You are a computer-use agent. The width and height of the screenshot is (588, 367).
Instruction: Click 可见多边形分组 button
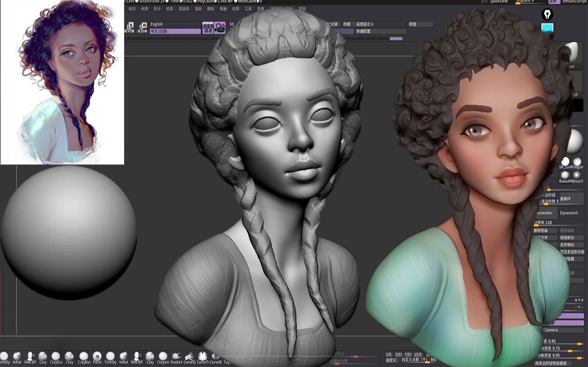(x=572, y=252)
